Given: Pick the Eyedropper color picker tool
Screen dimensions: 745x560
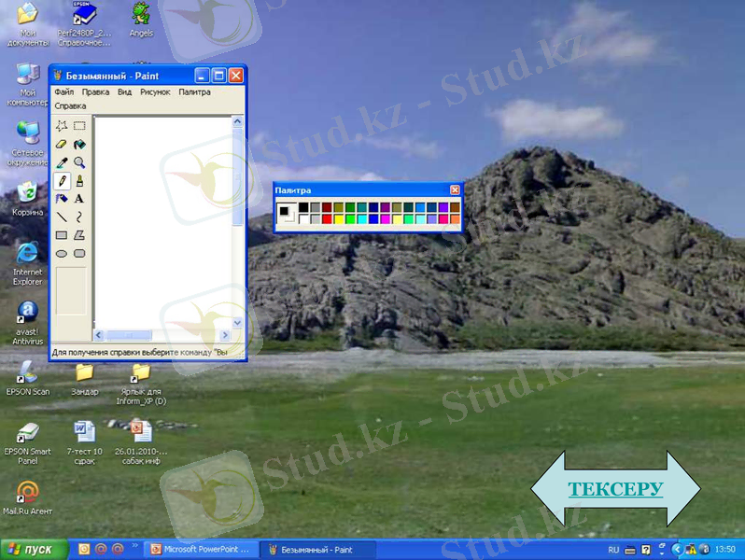Looking at the screenshot, I should coord(62,162).
